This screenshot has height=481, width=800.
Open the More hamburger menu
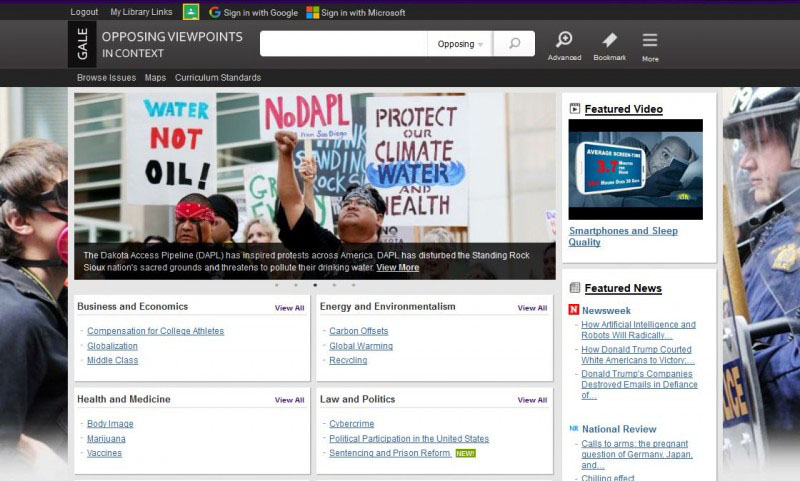[x=650, y=47]
